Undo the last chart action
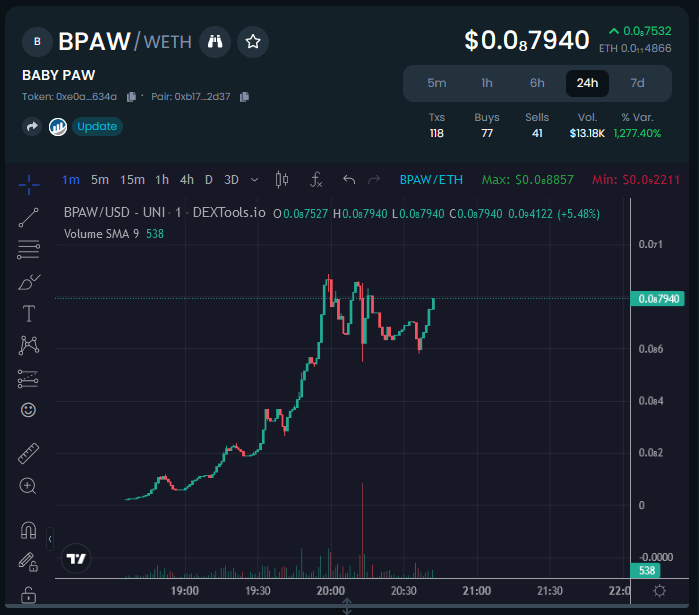The image size is (699, 615). (x=349, y=180)
